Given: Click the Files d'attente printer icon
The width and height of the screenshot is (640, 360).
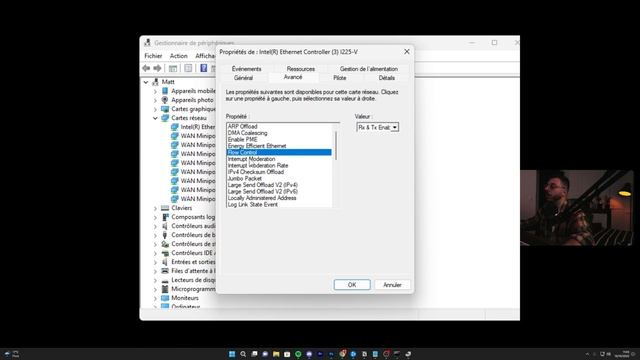Looking at the screenshot, I should (x=165, y=271).
